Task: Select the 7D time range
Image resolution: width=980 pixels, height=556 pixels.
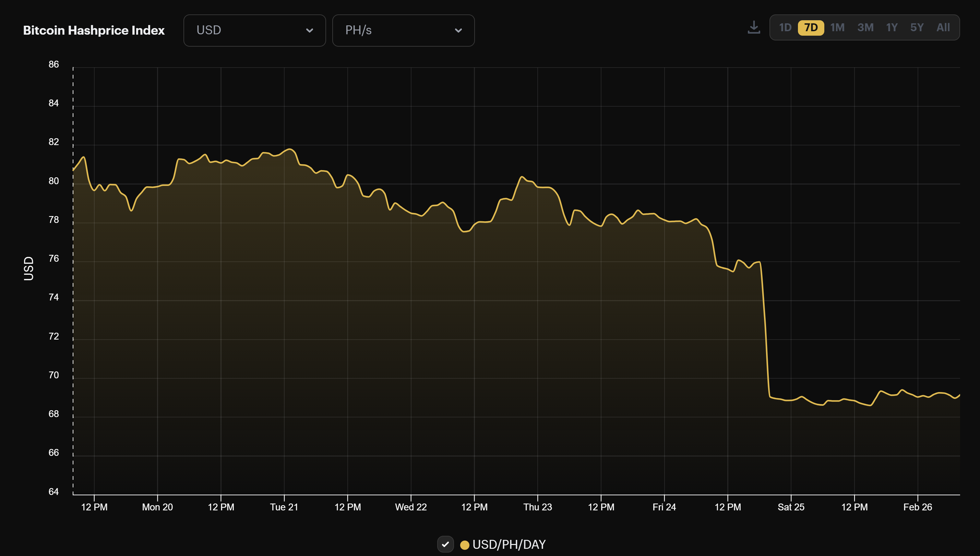Action: pos(811,27)
